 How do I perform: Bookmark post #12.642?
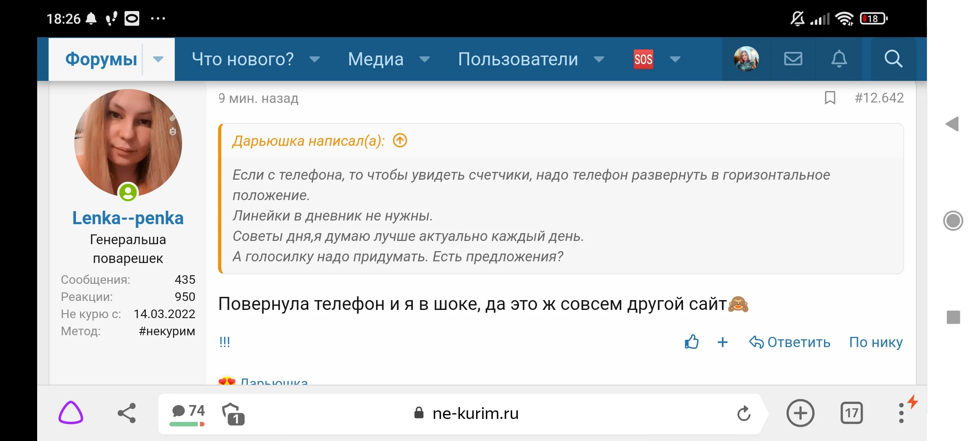(830, 98)
